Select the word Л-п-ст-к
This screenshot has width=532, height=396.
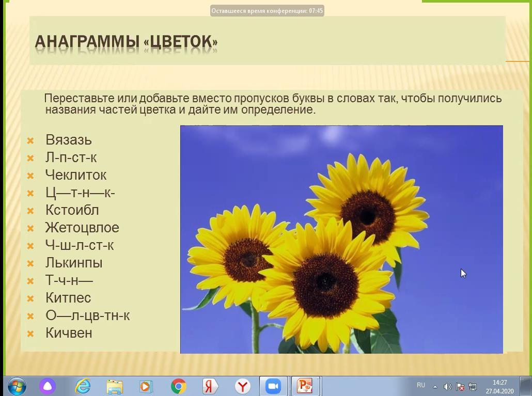point(71,157)
